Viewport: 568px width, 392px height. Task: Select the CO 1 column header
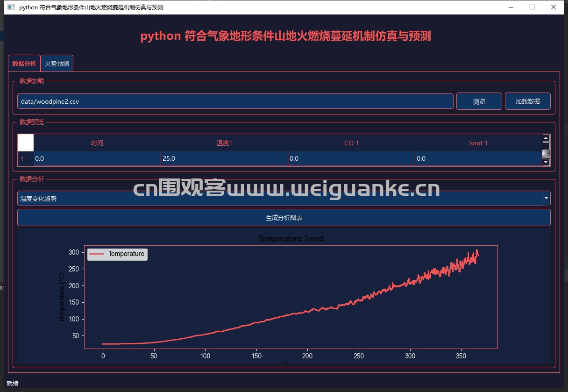(351, 143)
